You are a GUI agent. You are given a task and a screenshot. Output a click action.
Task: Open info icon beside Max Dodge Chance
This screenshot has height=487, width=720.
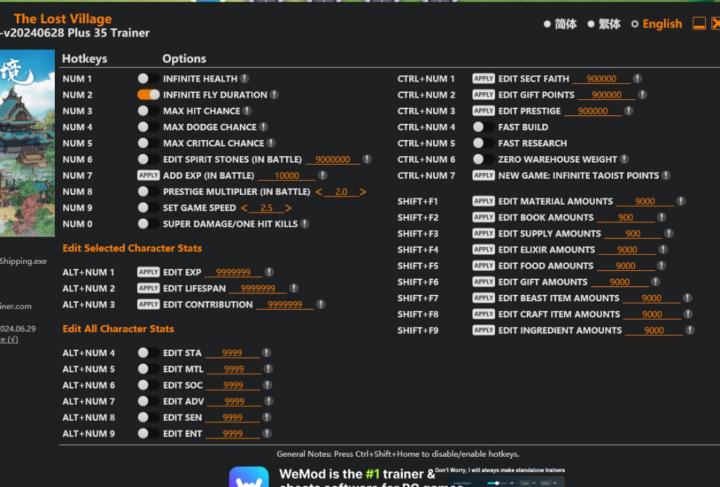[264, 127]
